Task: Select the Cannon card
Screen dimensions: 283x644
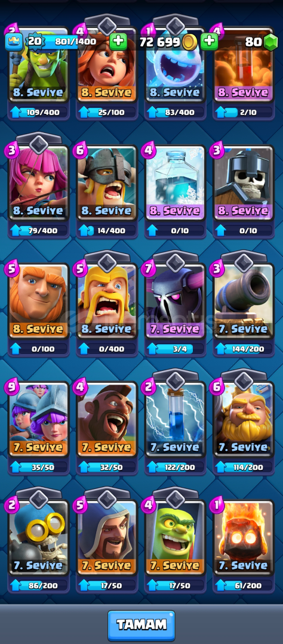Action: (x=244, y=302)
